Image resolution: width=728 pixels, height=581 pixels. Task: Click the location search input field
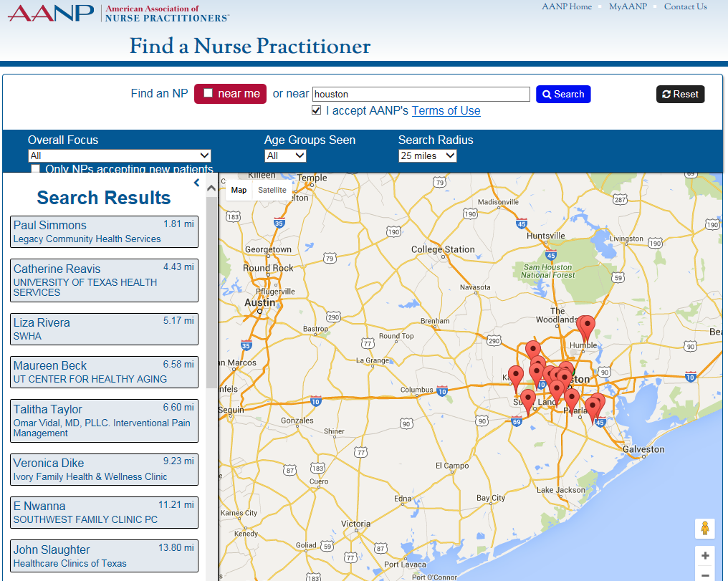coord(421,94)
